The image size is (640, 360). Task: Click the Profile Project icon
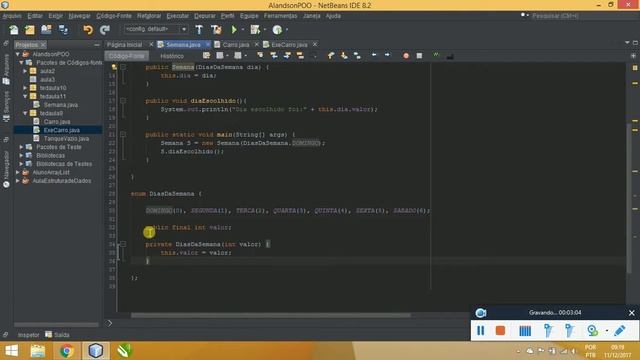point(277,29)
